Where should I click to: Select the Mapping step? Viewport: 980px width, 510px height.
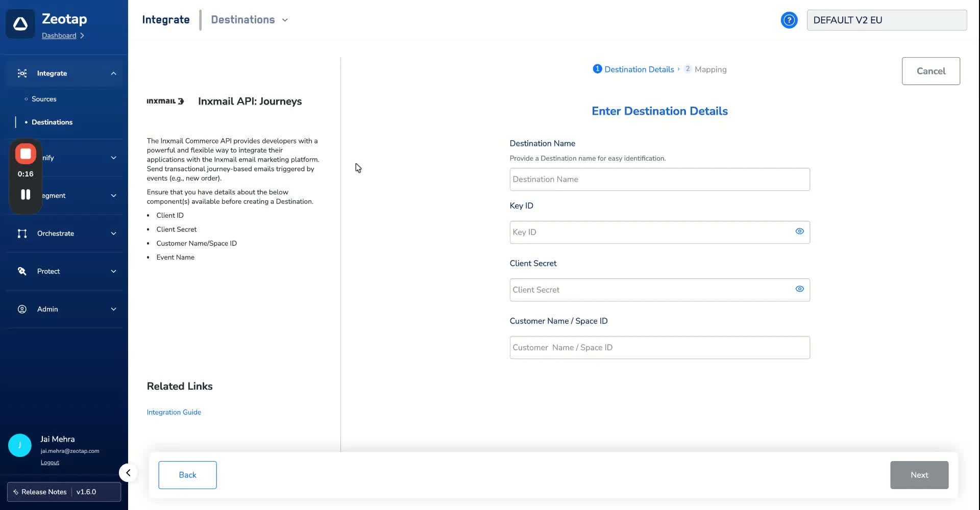click(705, 69)
